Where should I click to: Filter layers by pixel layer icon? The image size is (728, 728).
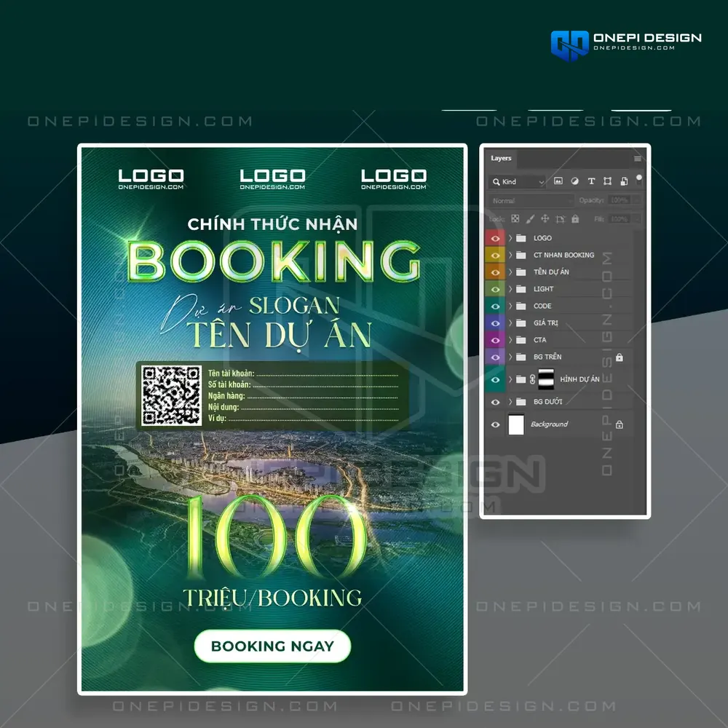pos(558,181)
